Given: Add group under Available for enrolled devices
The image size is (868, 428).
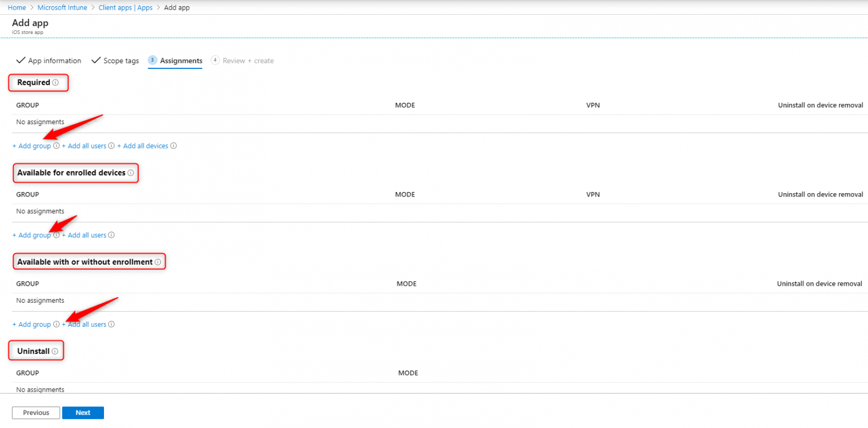Looking at the screenshot, I should click(32, 235).
